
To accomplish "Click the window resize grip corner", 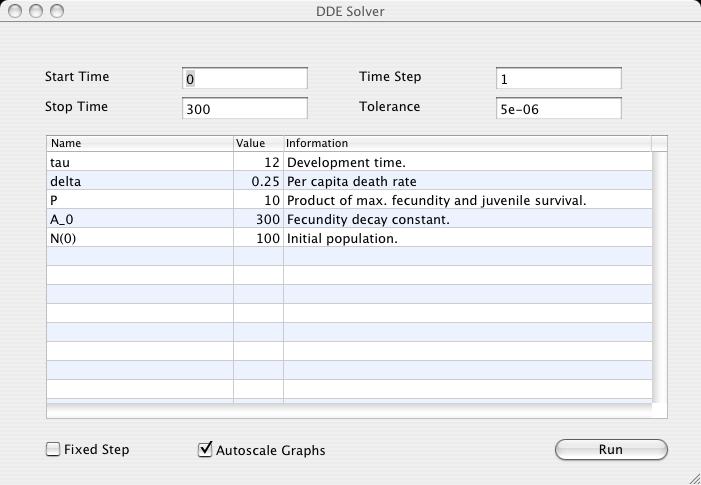I will pyautogui.click(x=693, y=477).
